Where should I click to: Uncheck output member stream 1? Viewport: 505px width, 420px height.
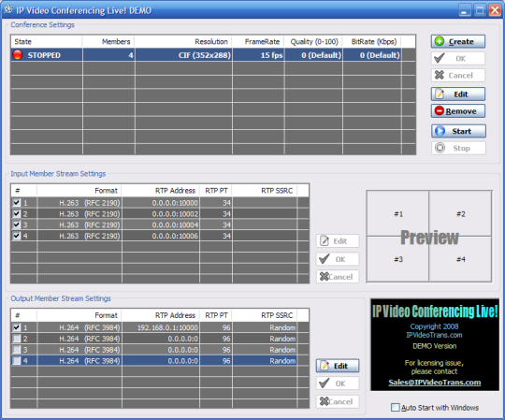coord(17,327)
